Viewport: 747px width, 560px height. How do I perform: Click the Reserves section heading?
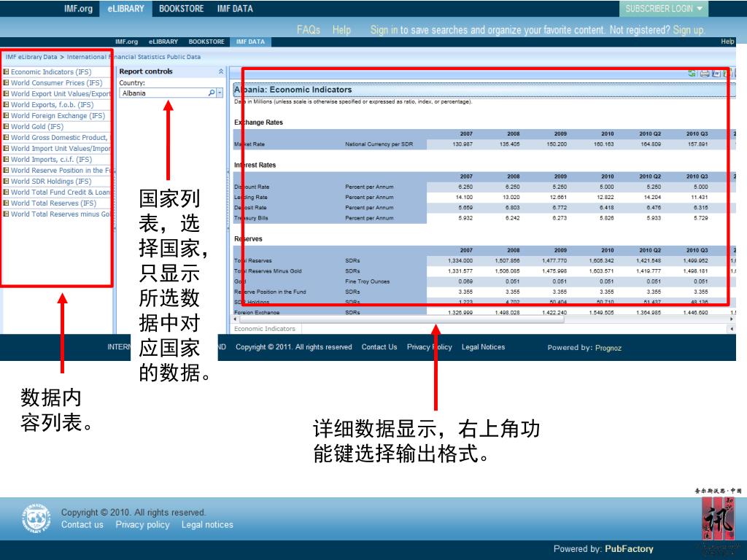[x=248, y=239]
